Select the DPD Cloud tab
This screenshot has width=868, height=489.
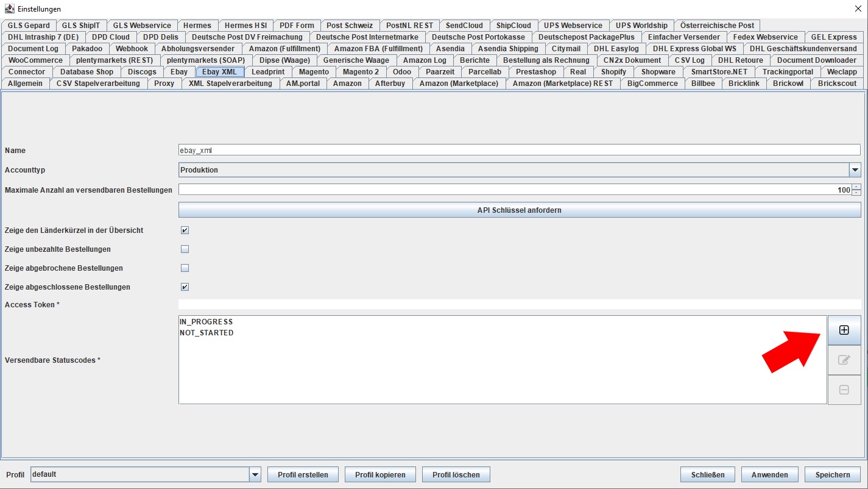pyautogui.click(x=111, y=37)
